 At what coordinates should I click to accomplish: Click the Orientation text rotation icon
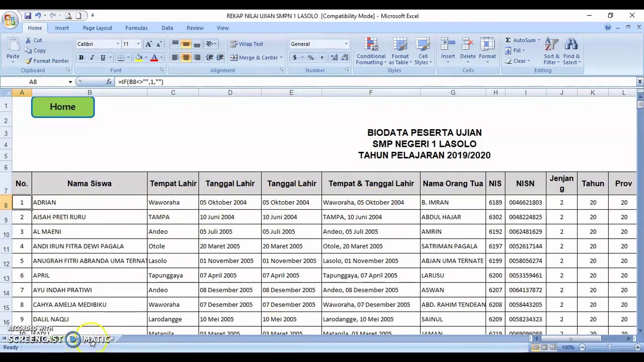click(210, 44)
